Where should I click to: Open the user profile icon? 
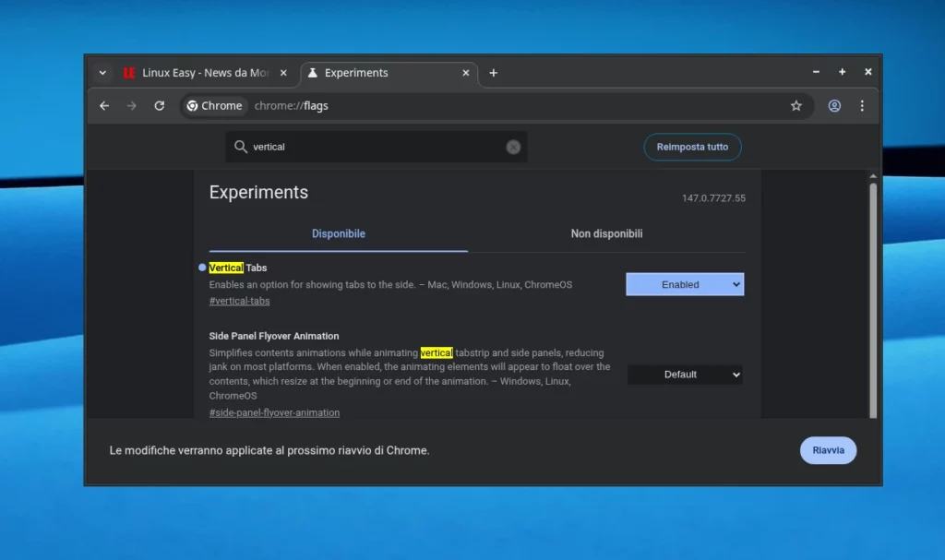834,106
